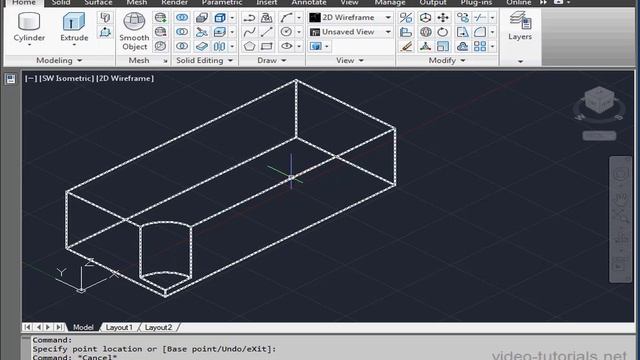Expand the Modeling panel
The width and height of the screenshot is (640, 360).
pos(59,60)
